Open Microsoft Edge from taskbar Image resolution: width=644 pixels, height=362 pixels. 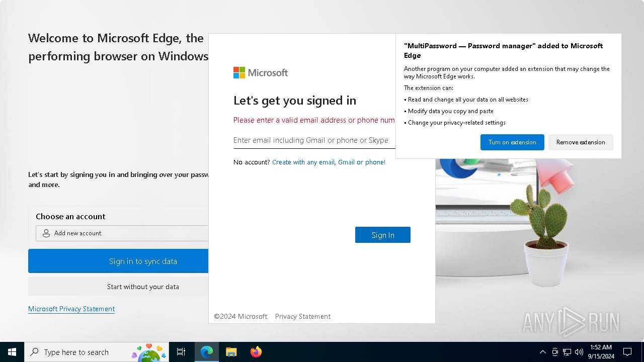click(x=207, y=352)
